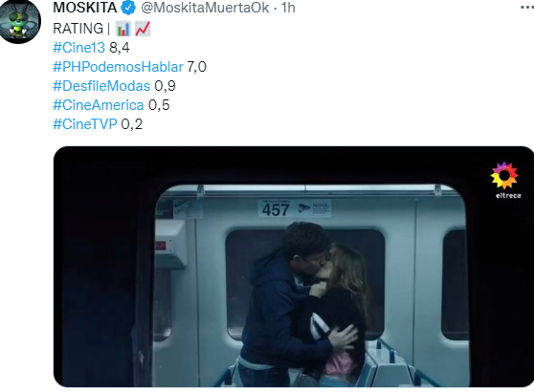The image size is (534, 392).
Task: Open the #CineAmerica hashtag
Action: (x=99, y=105)
